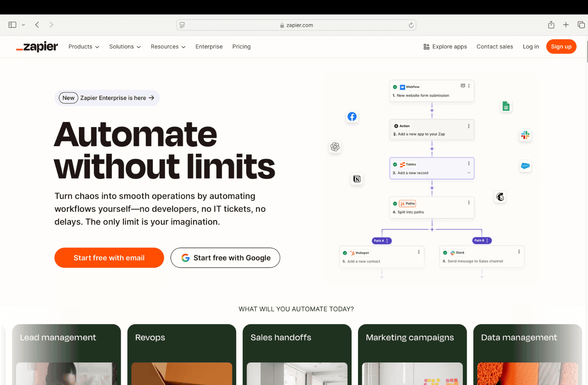588x385 pixels.
Task: Select Pricing in the top navigation
Action: pos(241,46)
